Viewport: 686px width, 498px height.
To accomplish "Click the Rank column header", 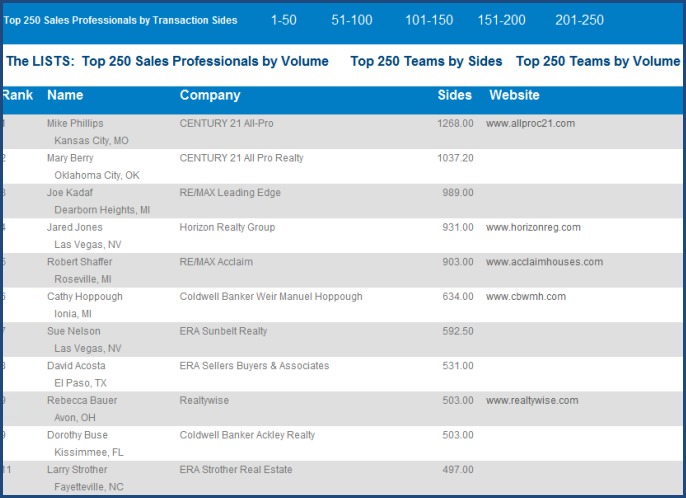I will [18, 95].
